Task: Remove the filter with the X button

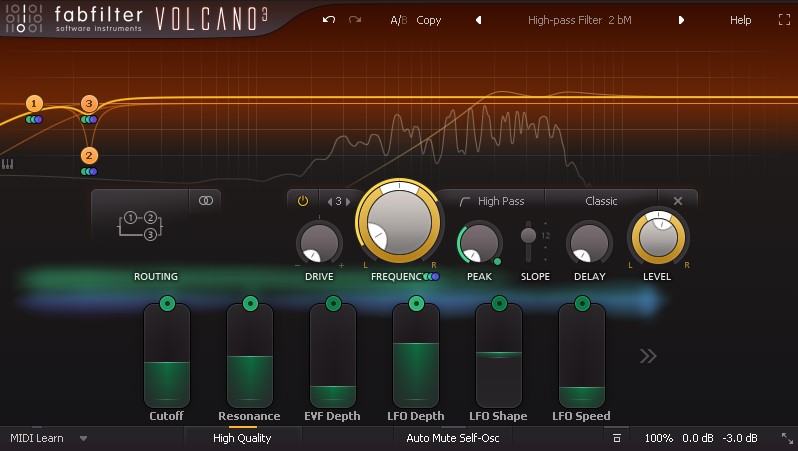Action: (678, 201)
